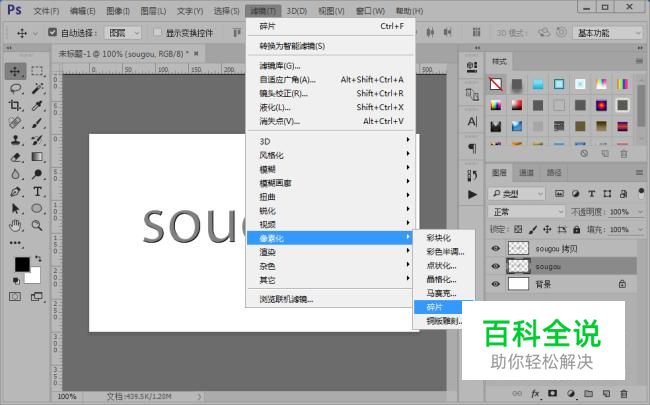
Task: Toggle the Auto-Select checkbox
Action: coord(52,32)
